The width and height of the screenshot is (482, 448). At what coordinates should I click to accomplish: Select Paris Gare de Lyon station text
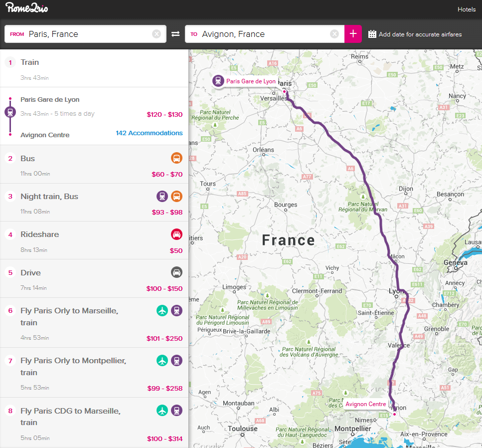coord(50,100)
